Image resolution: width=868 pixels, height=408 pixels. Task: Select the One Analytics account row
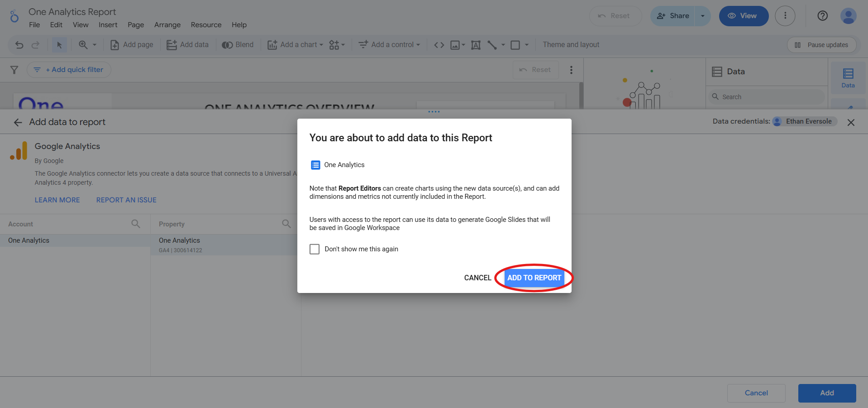(75, 240)
